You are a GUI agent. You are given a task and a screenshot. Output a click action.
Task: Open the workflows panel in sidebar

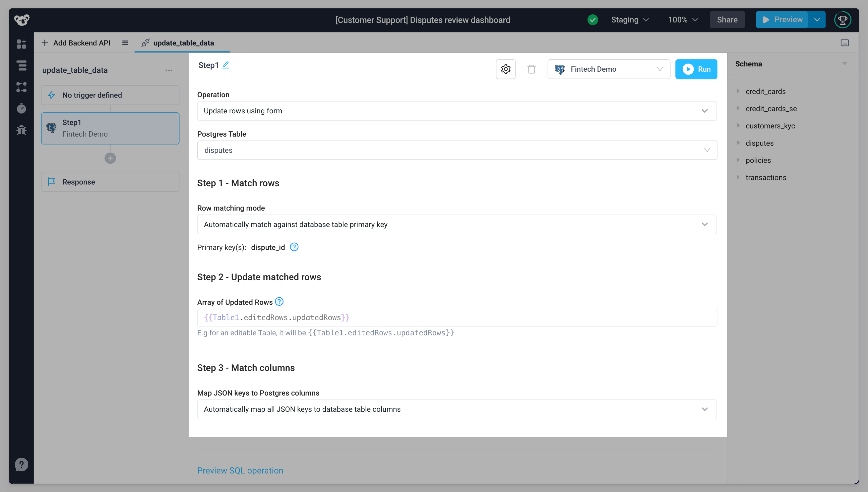21,87
